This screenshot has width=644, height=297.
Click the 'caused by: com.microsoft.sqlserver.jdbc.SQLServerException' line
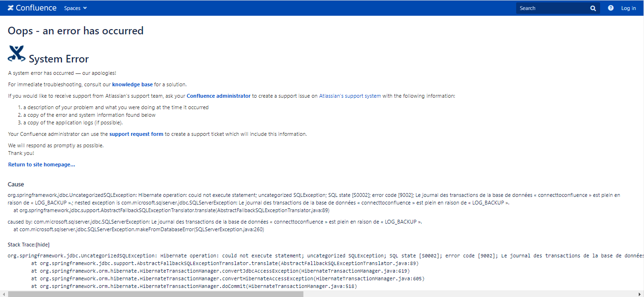click(x=215, y=222)
